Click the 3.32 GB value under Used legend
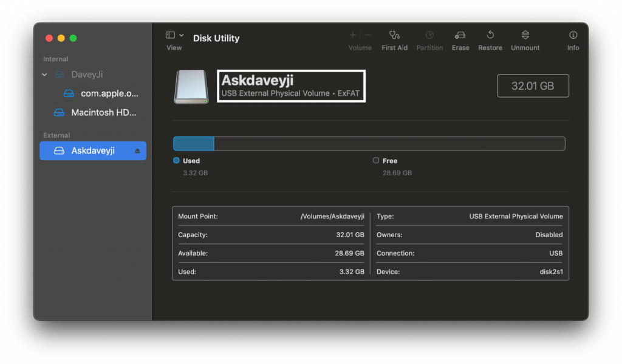Image resolution: width=622 pixels, height=364 pixels. pyautogui.click(x=195, y=173)
